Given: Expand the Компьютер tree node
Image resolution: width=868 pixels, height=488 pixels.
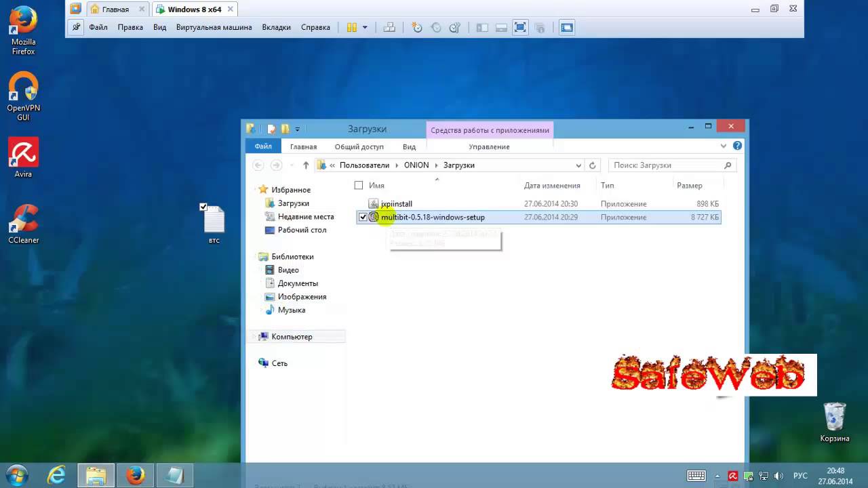Looking at the screenshot, I should (255, 337).
